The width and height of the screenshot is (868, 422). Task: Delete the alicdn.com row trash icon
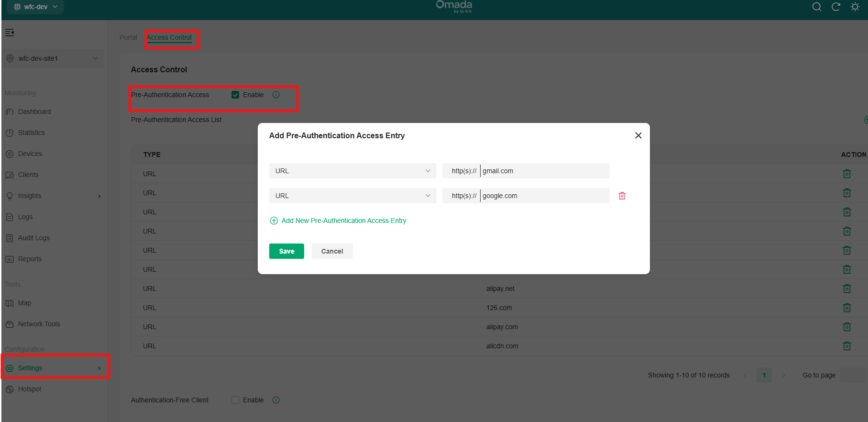click(x=846, y=346)
